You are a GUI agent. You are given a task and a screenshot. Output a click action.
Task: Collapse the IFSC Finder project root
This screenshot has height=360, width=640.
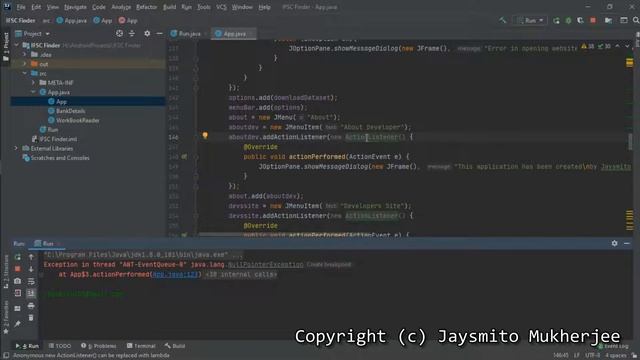tap(16, 45)
